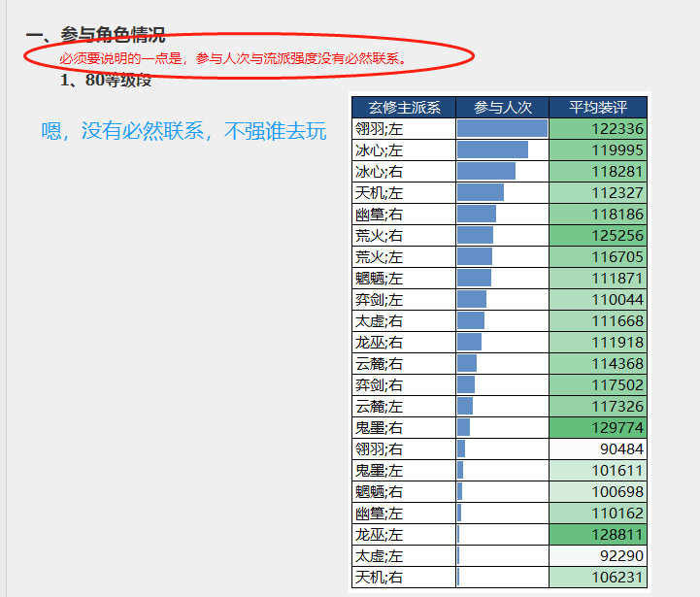
Task: Select the 鬼墨;右 row label
Action: click(x=379, y=428)
